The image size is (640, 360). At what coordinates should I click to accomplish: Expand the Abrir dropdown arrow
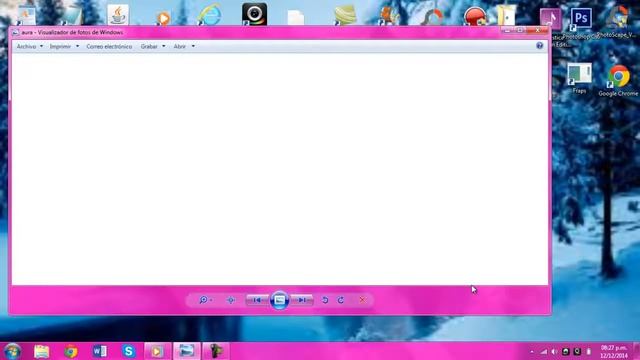coord(193,46)
